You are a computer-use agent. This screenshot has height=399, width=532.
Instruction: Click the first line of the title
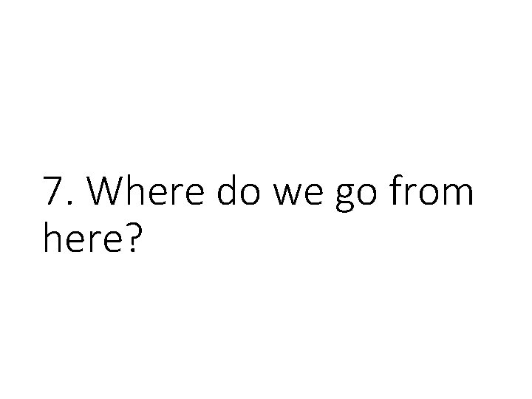[x=258, y=194]
